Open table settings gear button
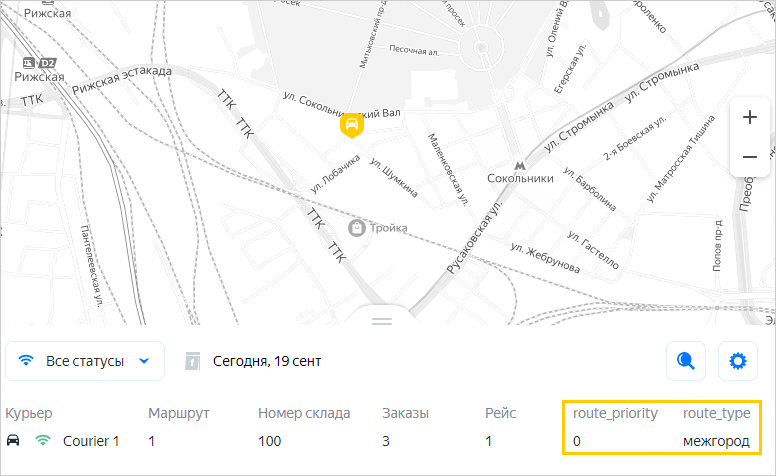Image resolution: width=776 pixels, height=476 pixels. pos(738,361)
